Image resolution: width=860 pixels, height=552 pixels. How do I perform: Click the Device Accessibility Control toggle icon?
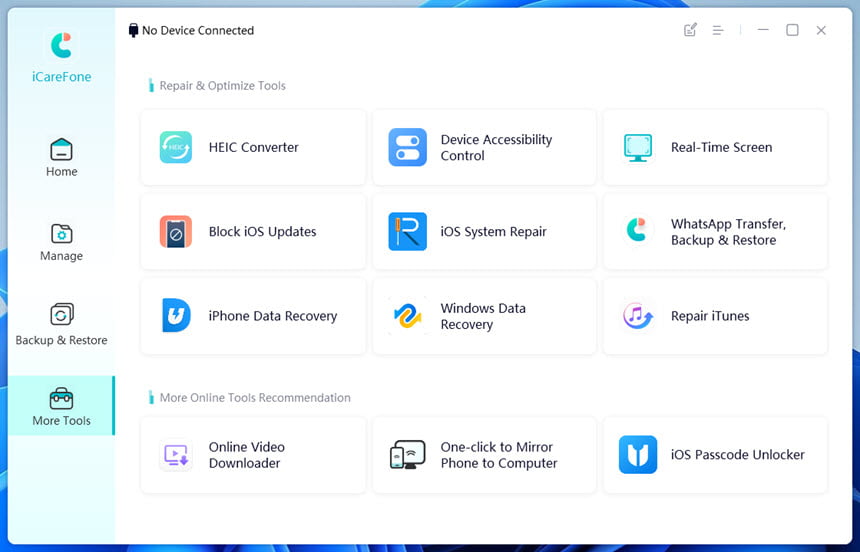point(408,147)
